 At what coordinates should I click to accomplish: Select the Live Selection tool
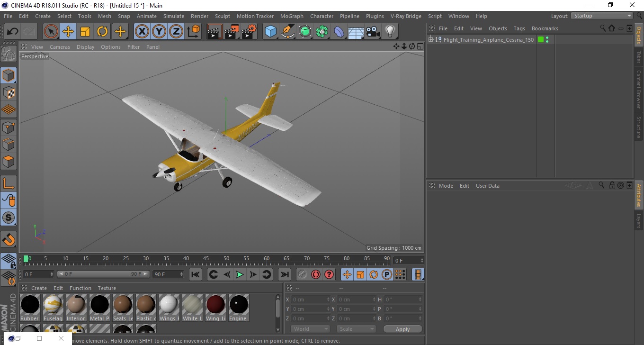tap(51, 32)
